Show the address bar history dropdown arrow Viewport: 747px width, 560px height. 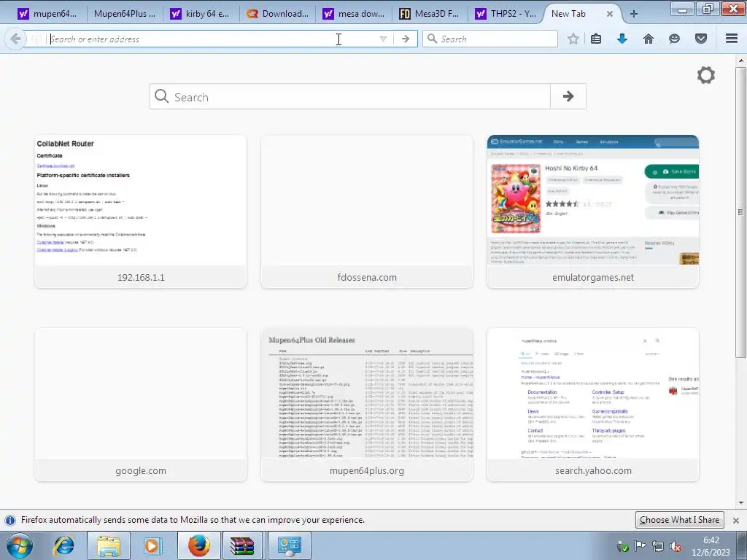coord(383,39)
